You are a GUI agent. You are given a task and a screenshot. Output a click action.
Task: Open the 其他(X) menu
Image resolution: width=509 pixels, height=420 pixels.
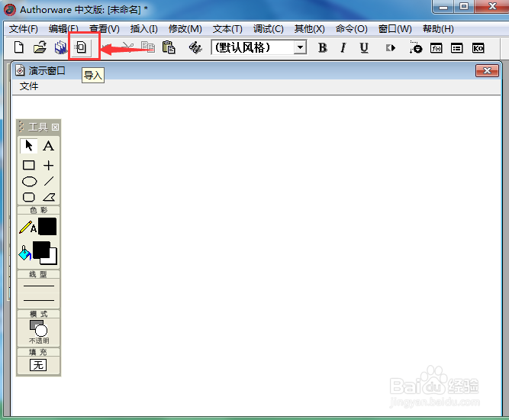coord(309,29)
